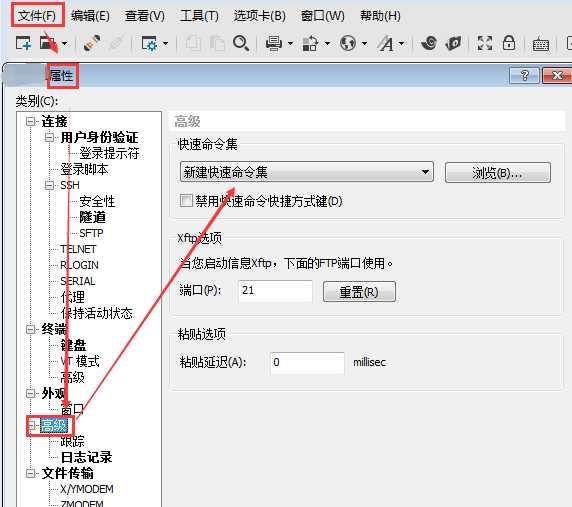The width and height of the screenshot is (572, 507).
Task: Click the Paste icon in toolbar
Action: tap(217, 43)
